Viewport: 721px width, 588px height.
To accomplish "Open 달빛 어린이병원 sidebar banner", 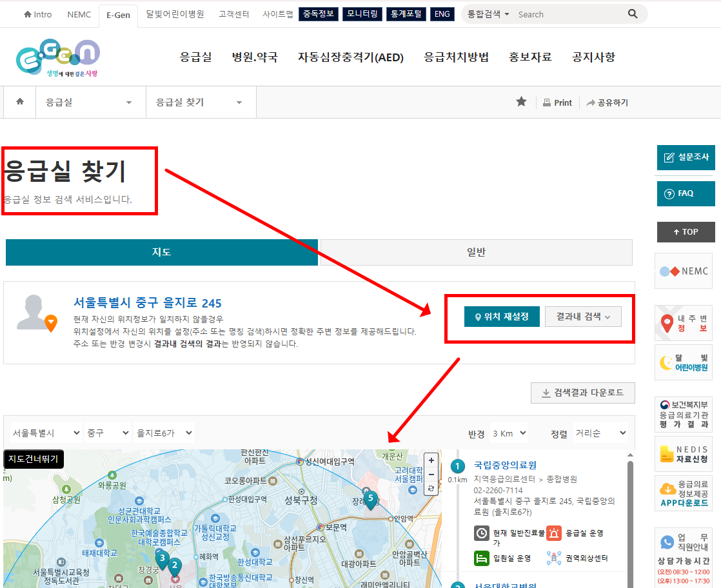I will (x=684, y=363).
